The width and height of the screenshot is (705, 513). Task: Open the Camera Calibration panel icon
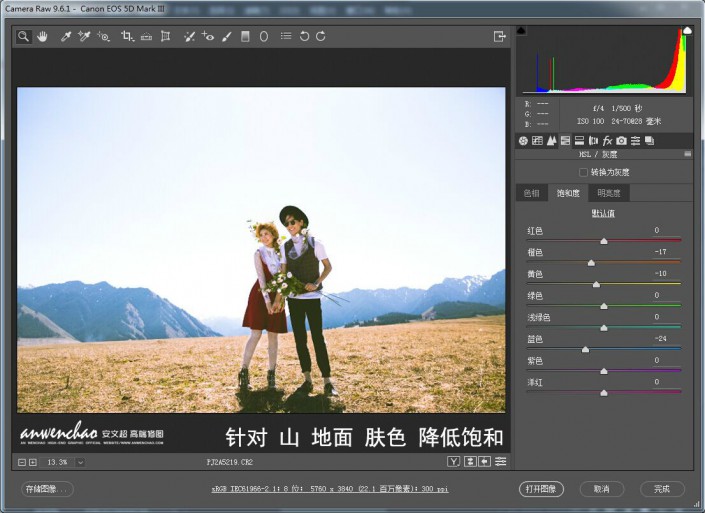(621, 141)
